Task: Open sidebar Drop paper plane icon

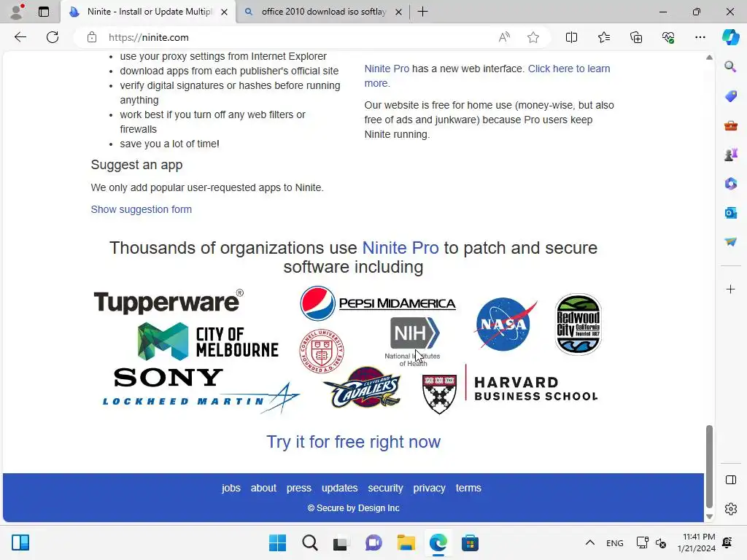Action: (x=730, y=242)
